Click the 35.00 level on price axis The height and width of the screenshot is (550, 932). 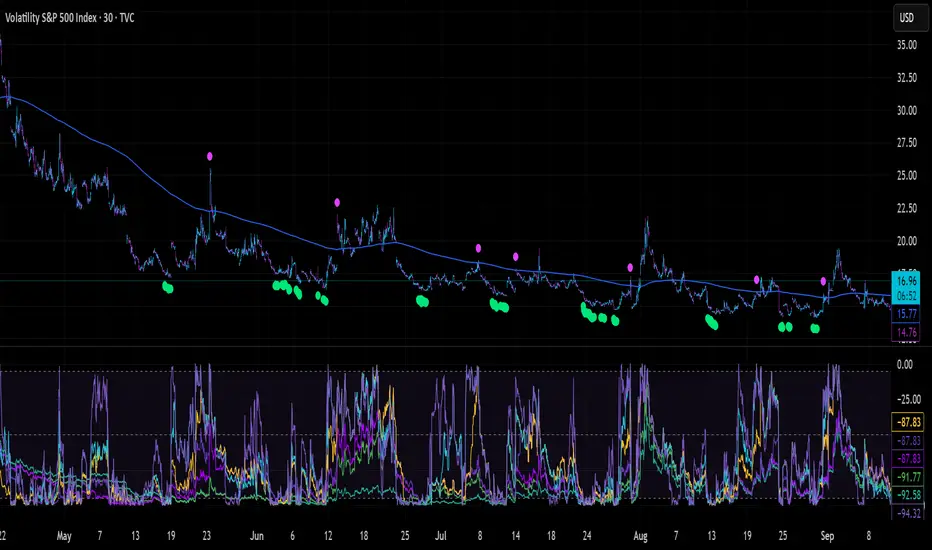907,45
